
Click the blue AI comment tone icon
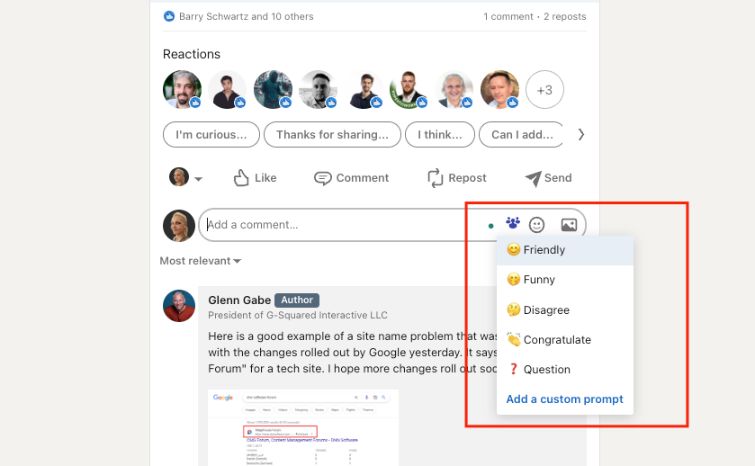click(x=513, y=224)
